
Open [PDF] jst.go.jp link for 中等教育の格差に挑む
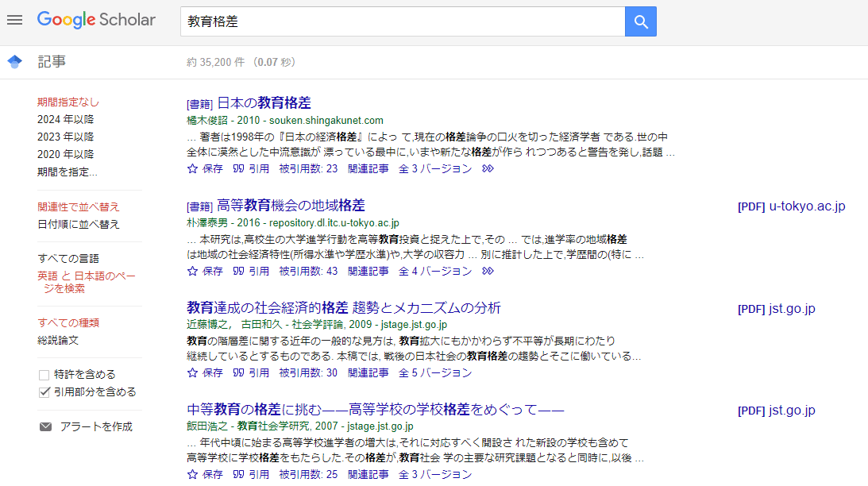[776, 411]
